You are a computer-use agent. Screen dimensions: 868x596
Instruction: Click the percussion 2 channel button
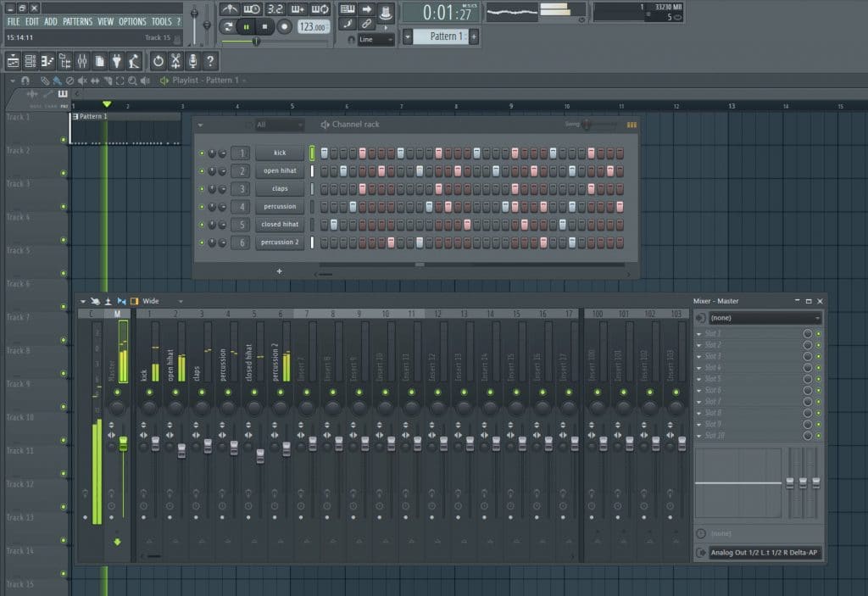pos(280,242)
